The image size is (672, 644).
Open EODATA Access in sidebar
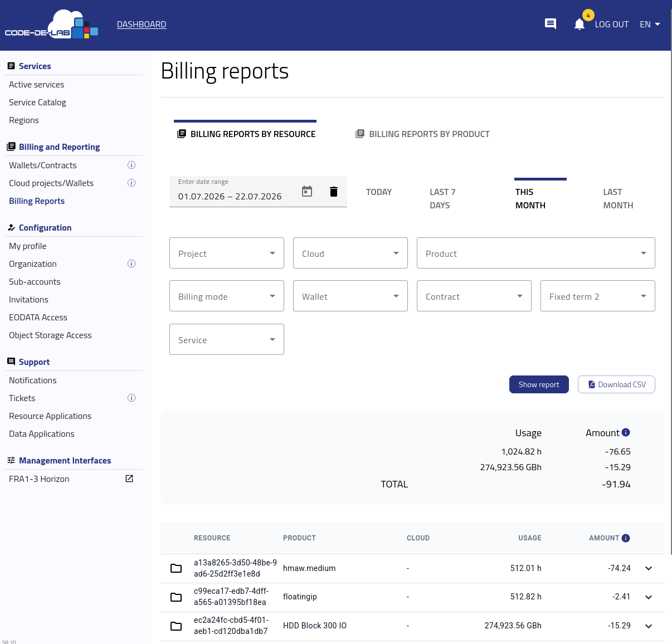point(38,317)
